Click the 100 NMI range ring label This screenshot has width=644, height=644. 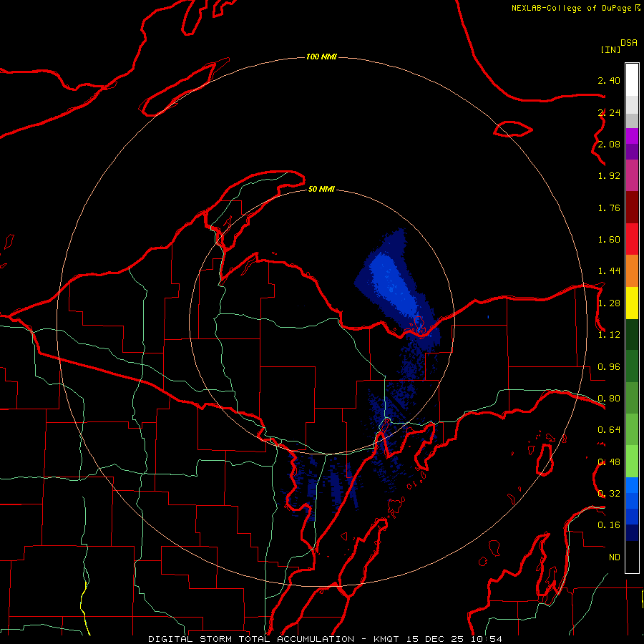321,57
